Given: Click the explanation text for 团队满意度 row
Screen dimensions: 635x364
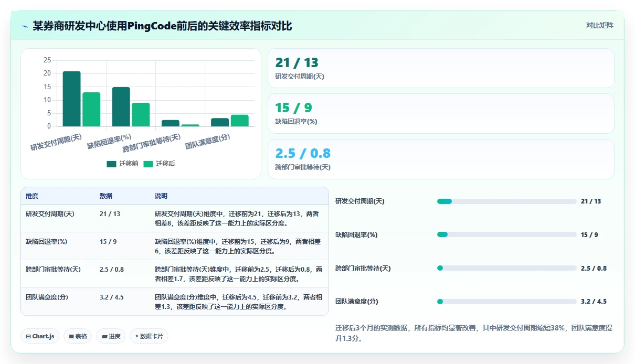Looking at the screenshot, I should (238, 302).
